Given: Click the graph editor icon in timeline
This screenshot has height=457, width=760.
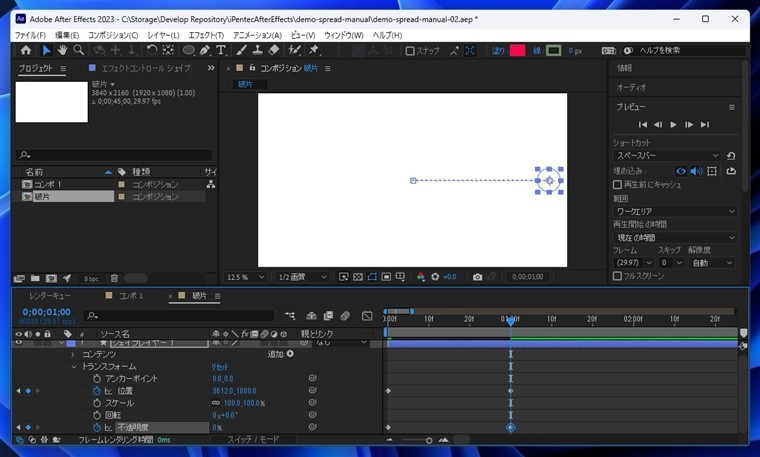Looking at the screenshot, I should click(x=367, y=316).
